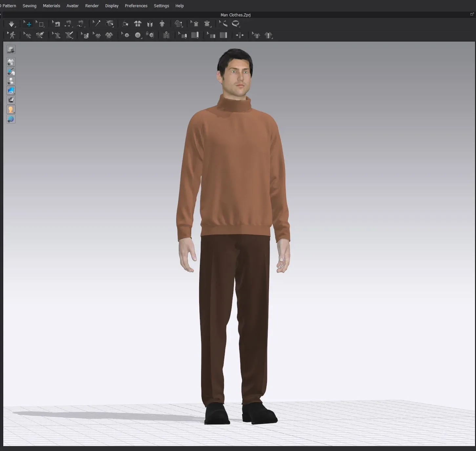The height and width of the screenshot is (451, 476).
Task: Open the Preferences menu
Action: tap(136, 6)
